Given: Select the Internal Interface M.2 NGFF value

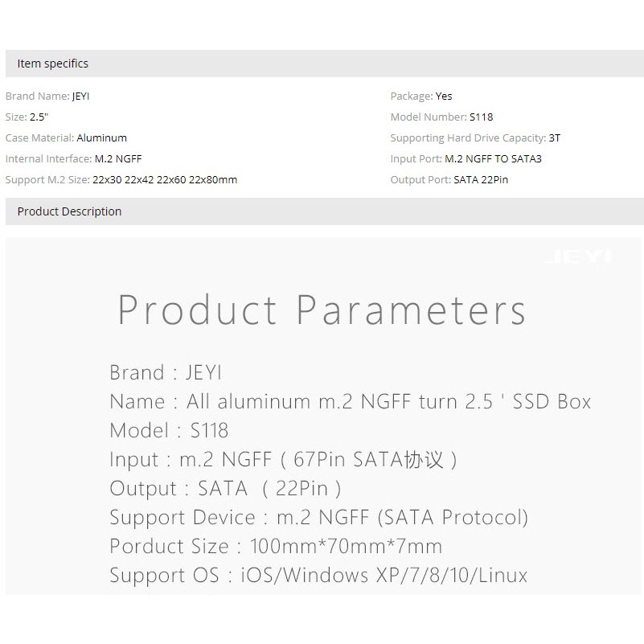Looking at the screenshot, I should 117,159.
